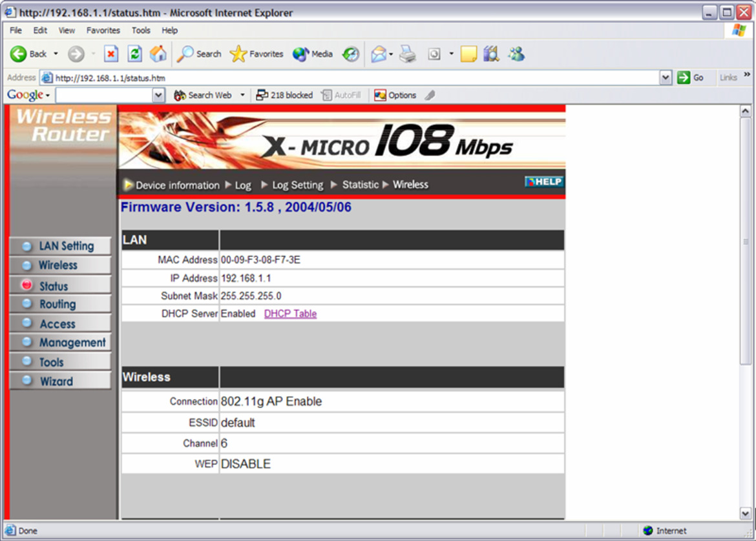The image size is (756, 541).
Task: Click the Research book icon
Action: click(x=491, y=54)
